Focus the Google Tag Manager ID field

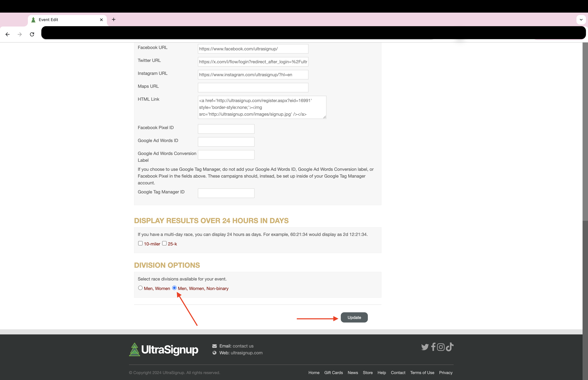pos(226,193)
